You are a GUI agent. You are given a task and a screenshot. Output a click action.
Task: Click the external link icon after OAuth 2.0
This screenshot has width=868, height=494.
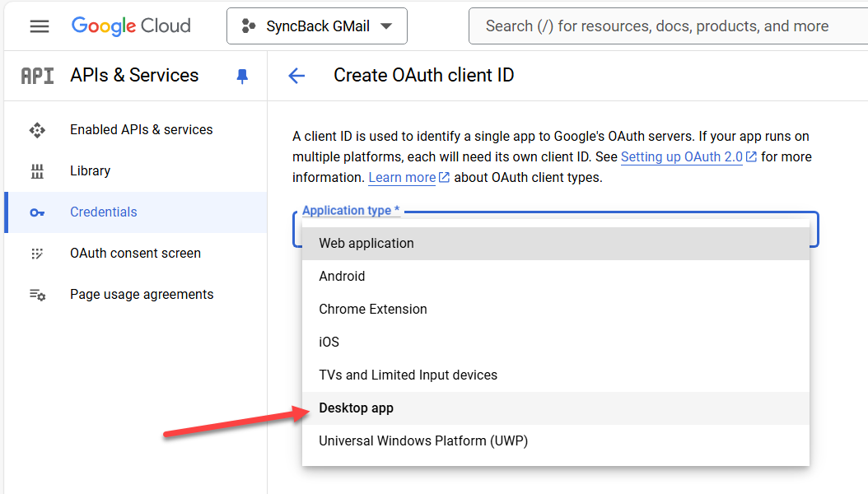[751, 157]
